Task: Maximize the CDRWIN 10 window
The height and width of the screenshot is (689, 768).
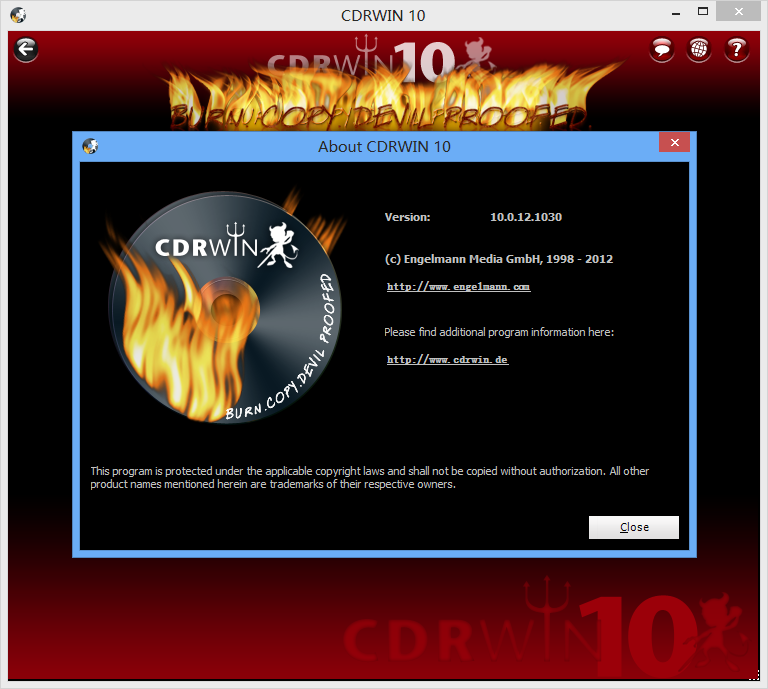Action: click(x=703, y=12)
